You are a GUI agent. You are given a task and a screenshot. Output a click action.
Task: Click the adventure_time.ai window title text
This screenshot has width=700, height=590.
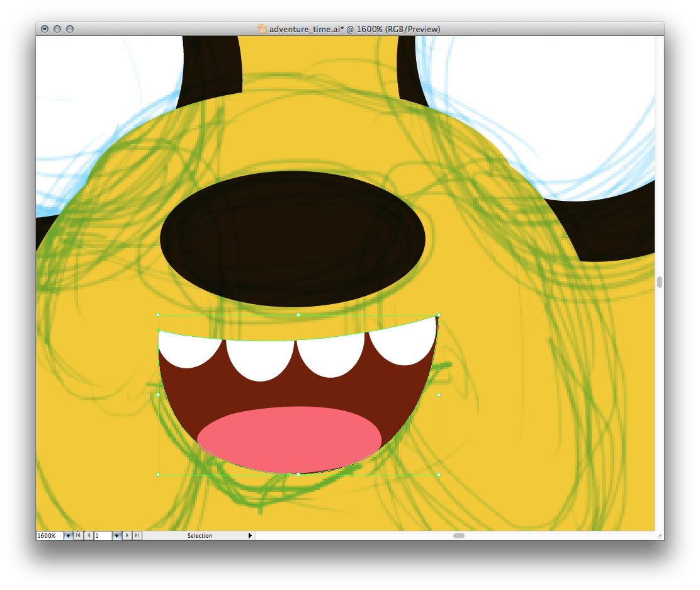[x=354, y=29]
